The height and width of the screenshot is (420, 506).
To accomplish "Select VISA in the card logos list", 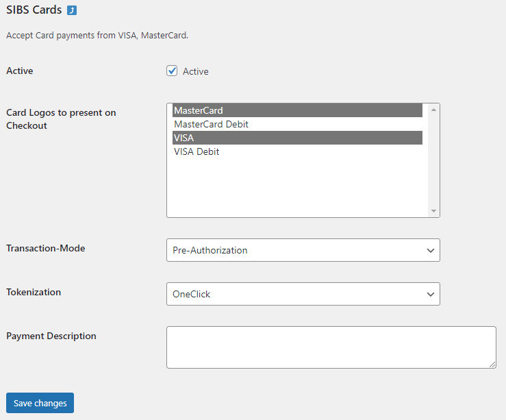I will 297,138.
